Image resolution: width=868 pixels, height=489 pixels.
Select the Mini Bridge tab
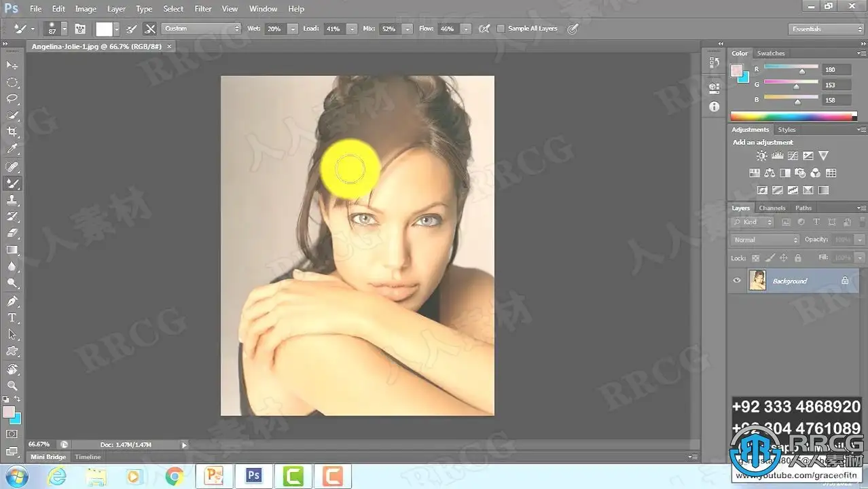pyautogui.click(x=48, y=457)
